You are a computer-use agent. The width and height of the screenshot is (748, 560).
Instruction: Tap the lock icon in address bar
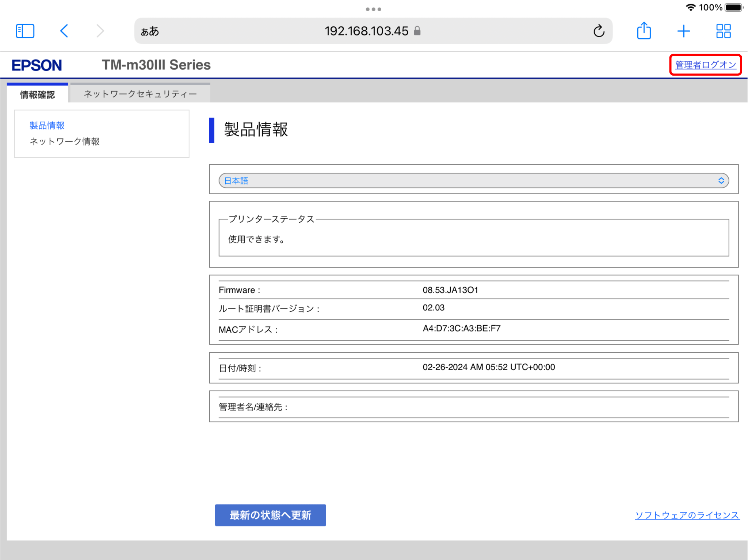pyautogui.click(x=417, y=31)
